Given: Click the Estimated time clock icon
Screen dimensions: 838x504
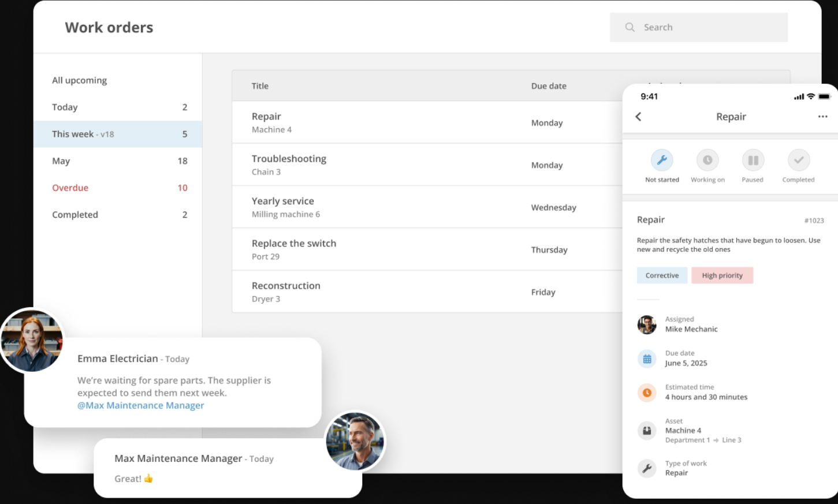Looking at the screenshot, I should [x=647, y=393].
